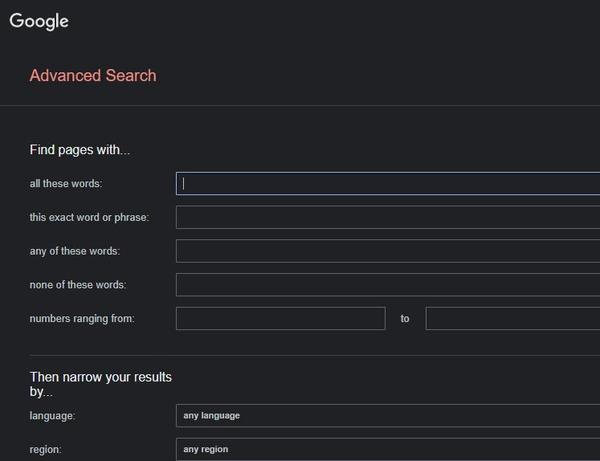Click the "Find pages with..." heading
This screenshot has width=600, height=461.
tap(80, 150)
